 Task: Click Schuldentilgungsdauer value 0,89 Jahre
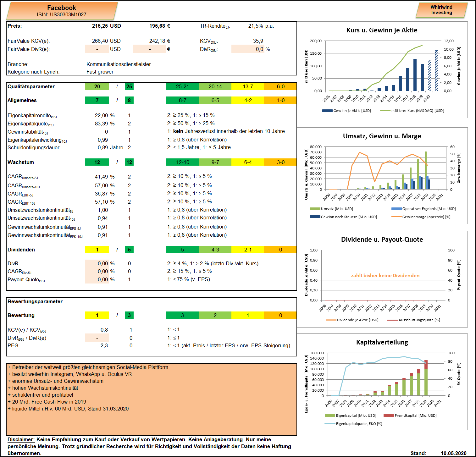(110, 148)
